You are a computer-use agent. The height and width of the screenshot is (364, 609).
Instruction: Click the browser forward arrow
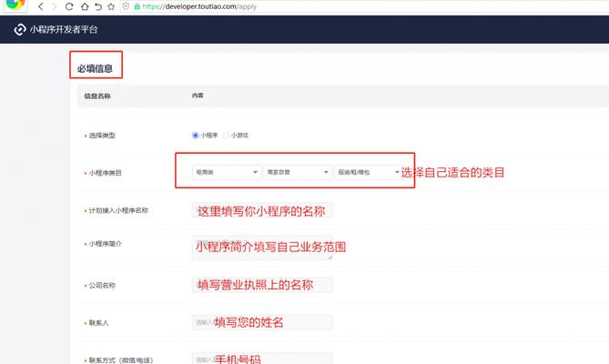pyautogui.click(x=55, y=6)
